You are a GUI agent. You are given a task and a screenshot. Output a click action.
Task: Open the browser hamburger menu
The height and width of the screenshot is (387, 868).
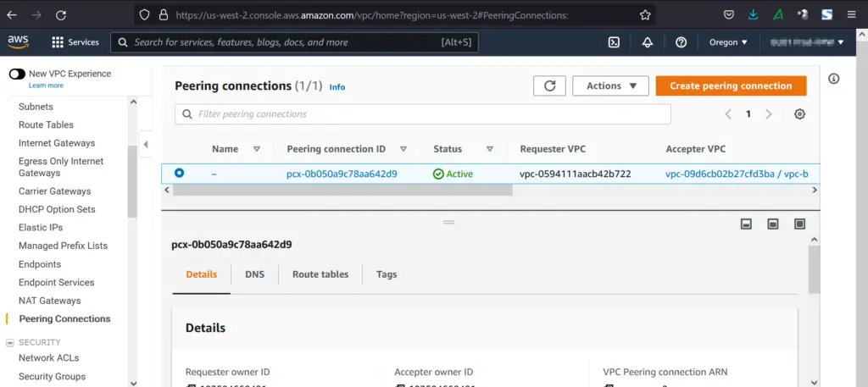851,15
